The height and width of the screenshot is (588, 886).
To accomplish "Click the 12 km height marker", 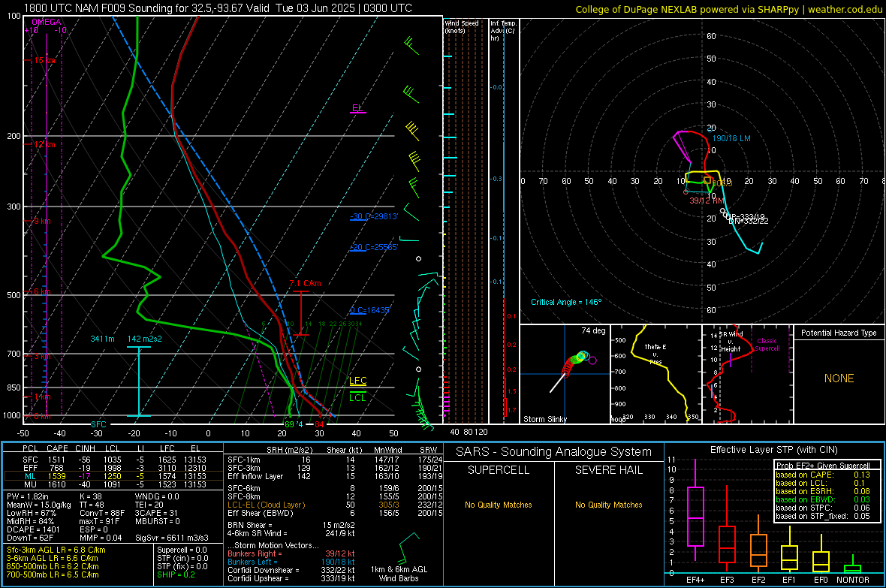I will click(44, 145).
